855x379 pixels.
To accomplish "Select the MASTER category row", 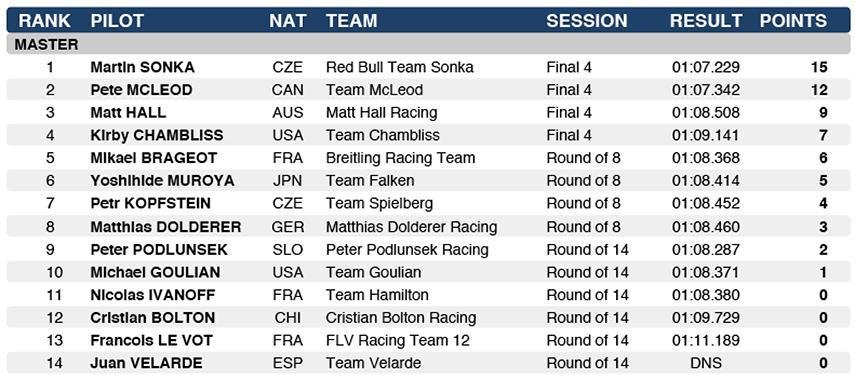I will tap(428, 45).
